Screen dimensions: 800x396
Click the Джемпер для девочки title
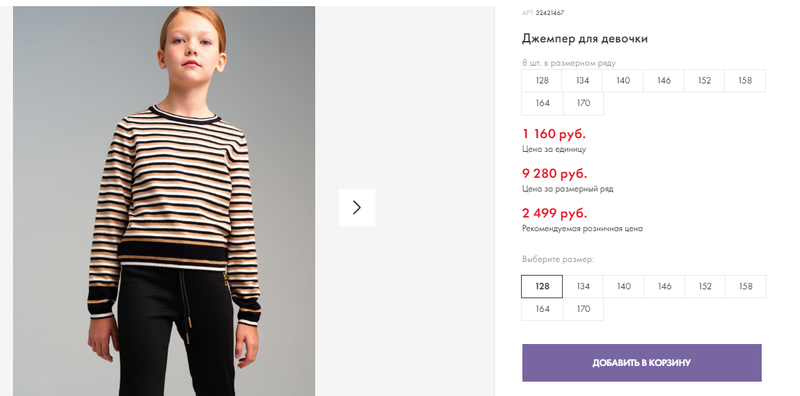click(x=585, y=39)
